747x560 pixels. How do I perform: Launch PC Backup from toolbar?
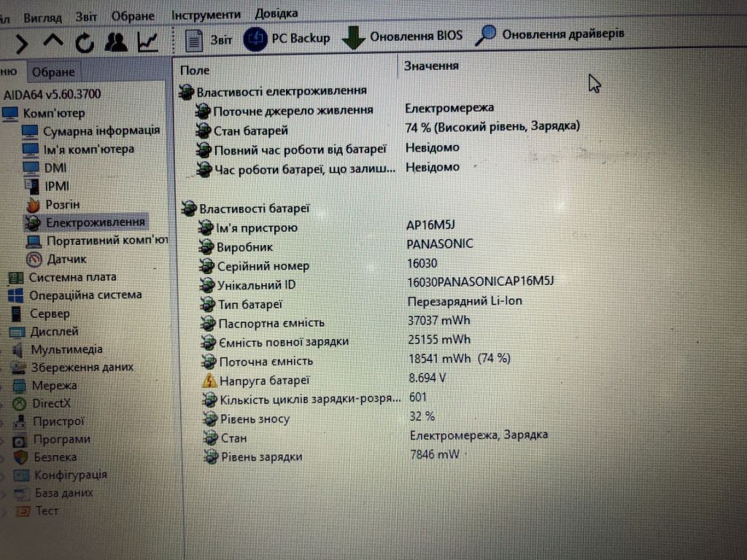point(286,38)
